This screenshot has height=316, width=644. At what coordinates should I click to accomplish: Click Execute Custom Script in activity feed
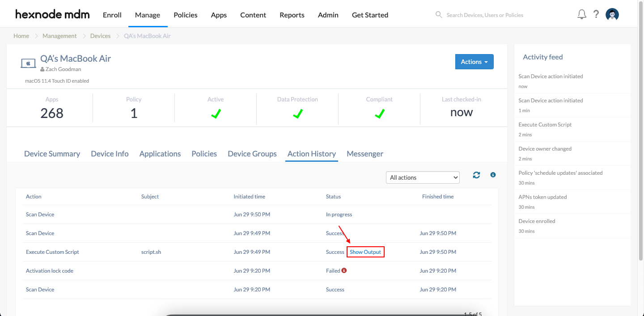[x=545, y=125]
